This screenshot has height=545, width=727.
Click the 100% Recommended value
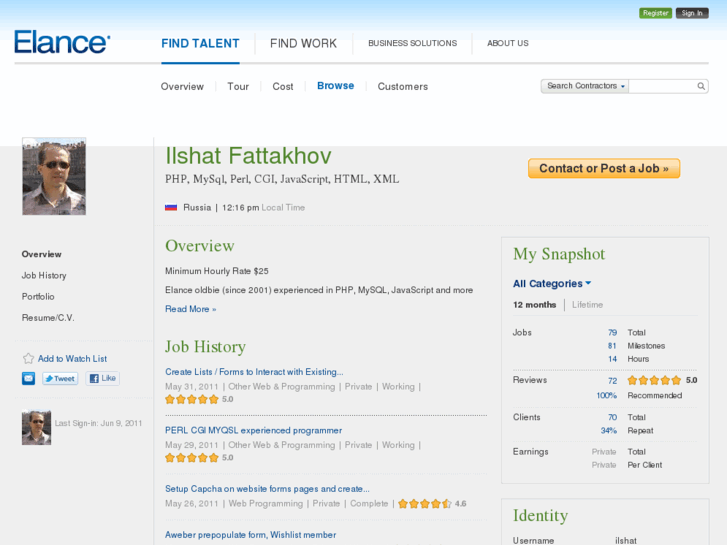point(606,396)
